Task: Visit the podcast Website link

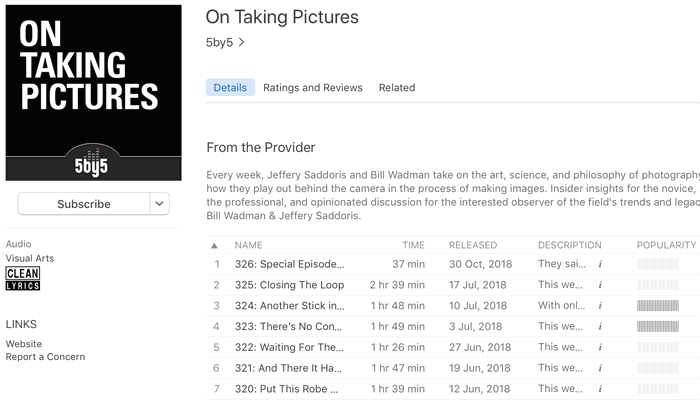Action: tap(24, 344)
